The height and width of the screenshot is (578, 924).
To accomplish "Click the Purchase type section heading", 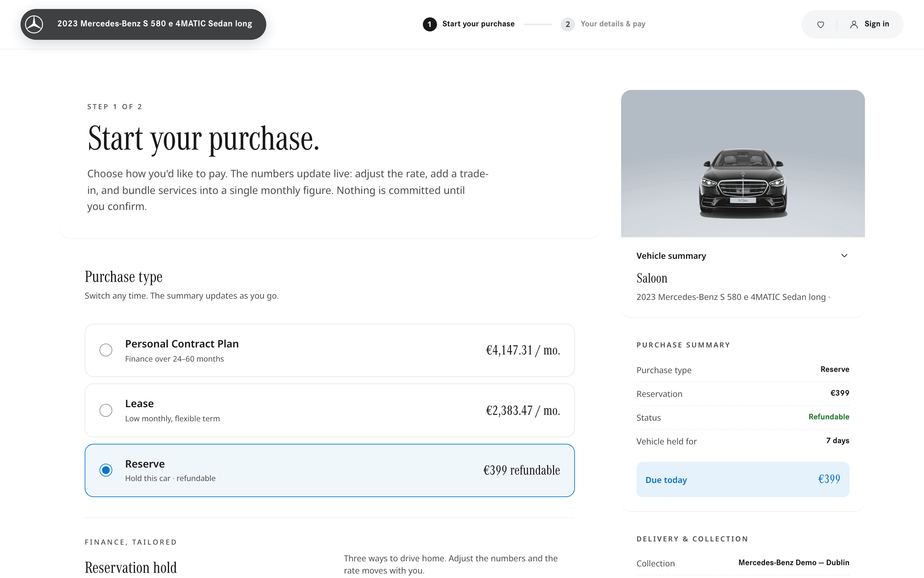I will (x=123, y=277).
